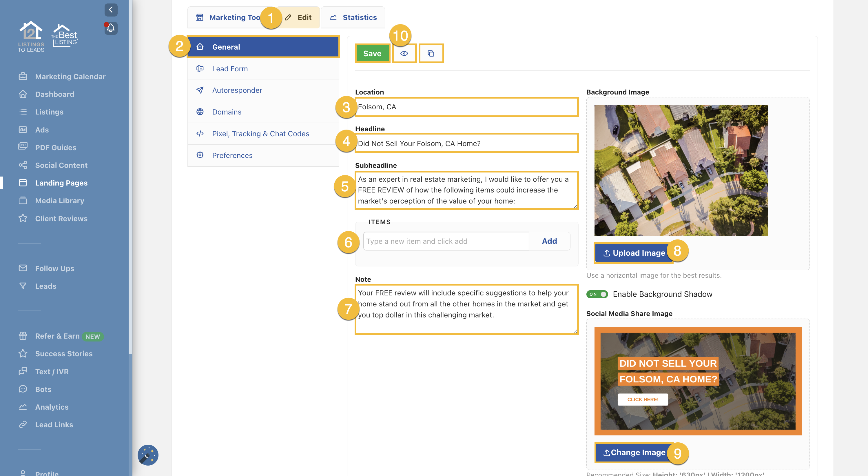Change the Social Media Share Image
The height and width of the screenshot is (476, 868).
pos(634,453)
